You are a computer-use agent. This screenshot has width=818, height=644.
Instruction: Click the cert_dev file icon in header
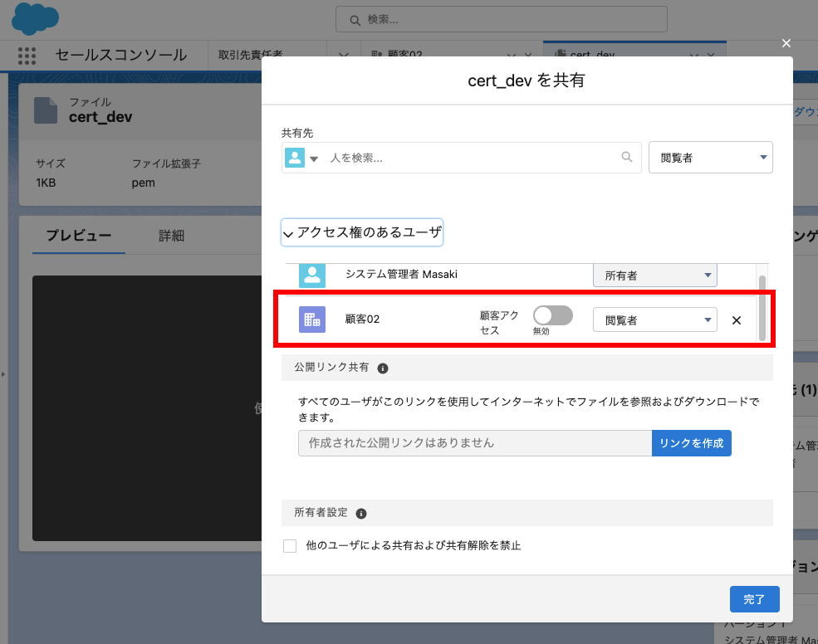click(x=46, y=110)
